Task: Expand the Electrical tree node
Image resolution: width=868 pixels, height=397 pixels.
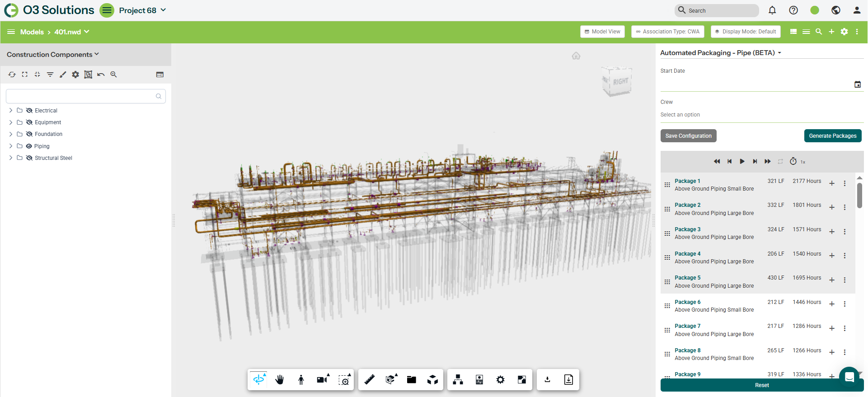Action: coord(11,111)
